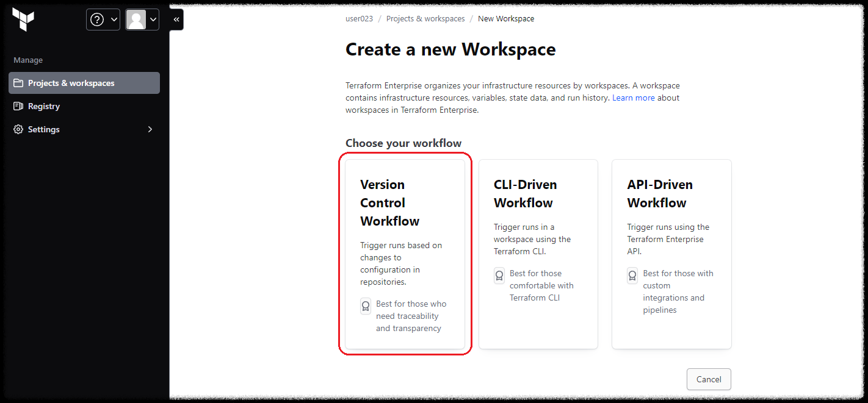Go to the user023 breadcrumb

(x=359, y=19)
